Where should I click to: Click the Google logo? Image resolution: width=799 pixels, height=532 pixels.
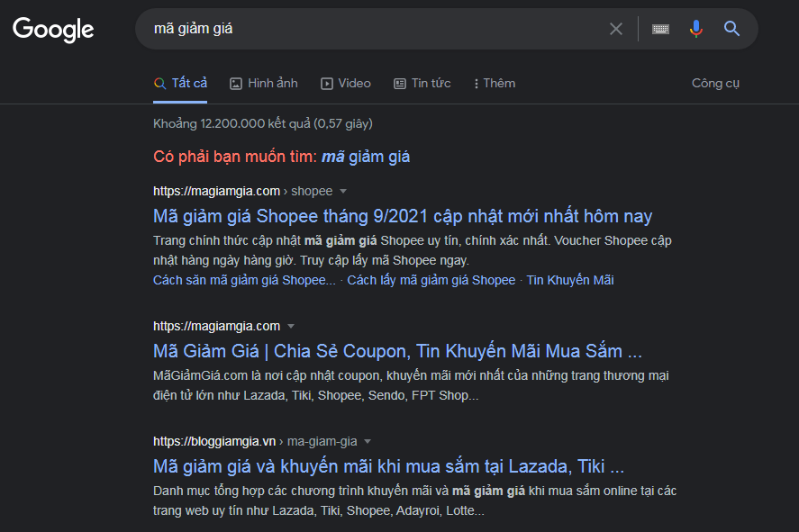click(x=53, y=30)
